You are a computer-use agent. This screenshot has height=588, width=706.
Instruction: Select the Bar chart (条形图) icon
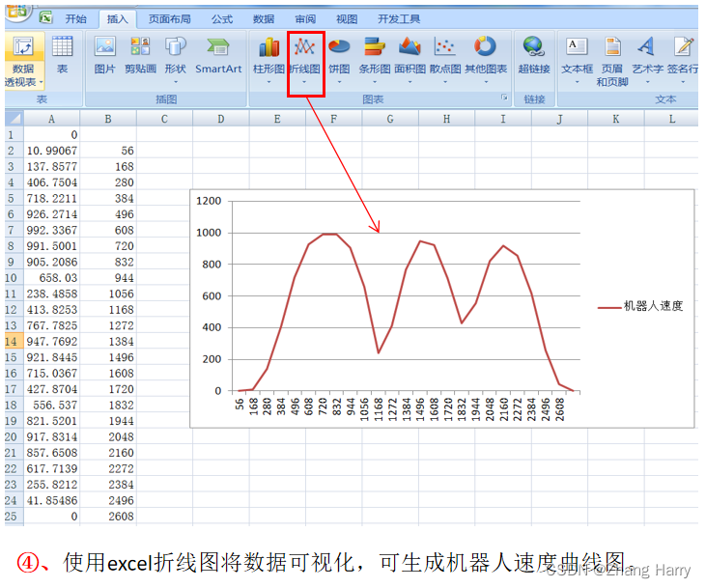[375, 46]
